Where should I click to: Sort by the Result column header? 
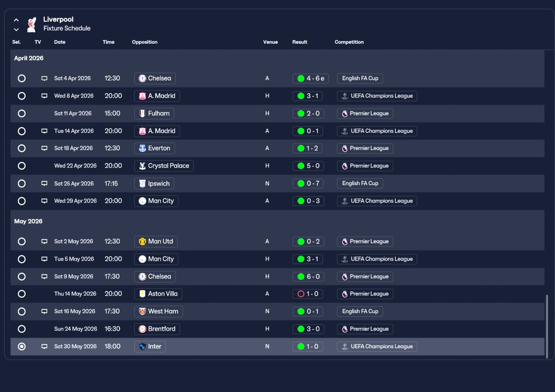tap(300, 42)
